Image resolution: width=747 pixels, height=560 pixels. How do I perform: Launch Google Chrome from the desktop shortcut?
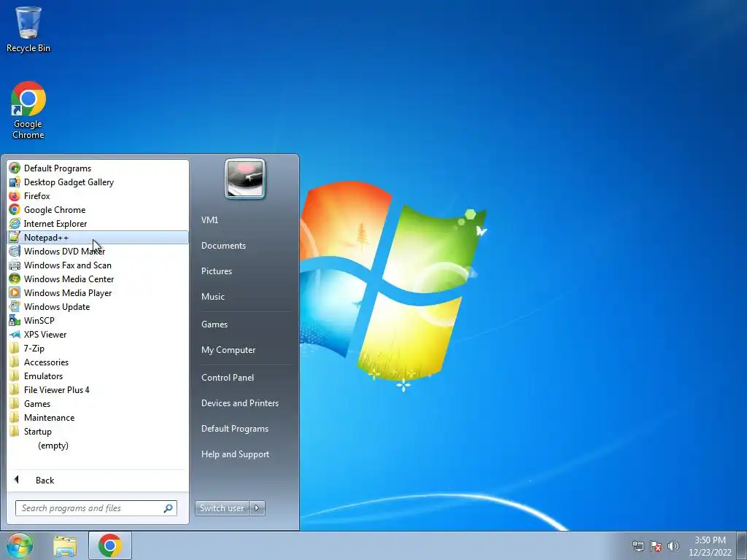(x=28, y=110)
